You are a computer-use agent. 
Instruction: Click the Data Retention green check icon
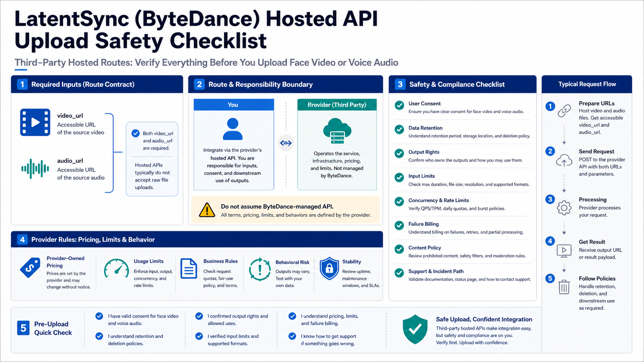pos(399,129)
